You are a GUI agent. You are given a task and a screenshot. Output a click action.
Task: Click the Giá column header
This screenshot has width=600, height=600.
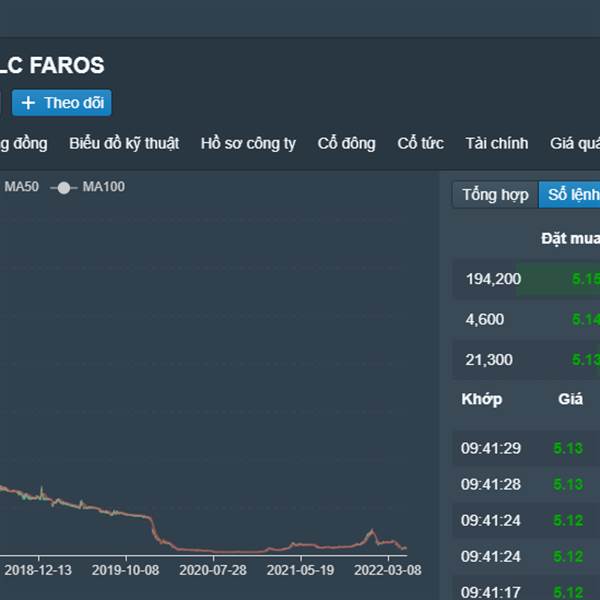(570, 399)
